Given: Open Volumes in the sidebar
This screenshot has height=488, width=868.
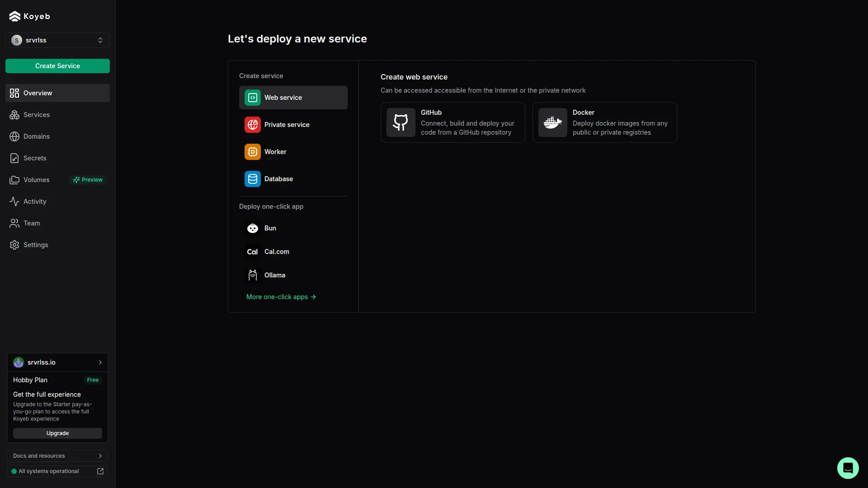Looking at the screenshot, I should [57, 180].
